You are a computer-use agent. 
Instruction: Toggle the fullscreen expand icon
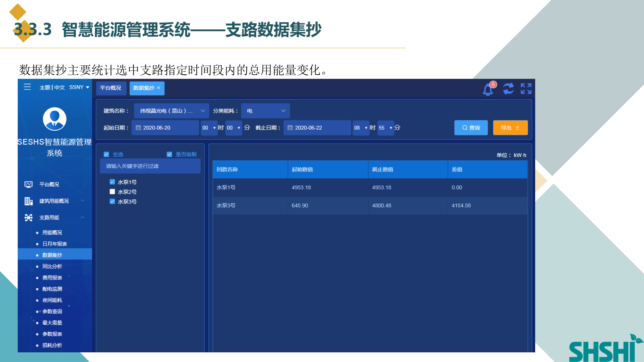pyautogui.click(x=526, y=88)
